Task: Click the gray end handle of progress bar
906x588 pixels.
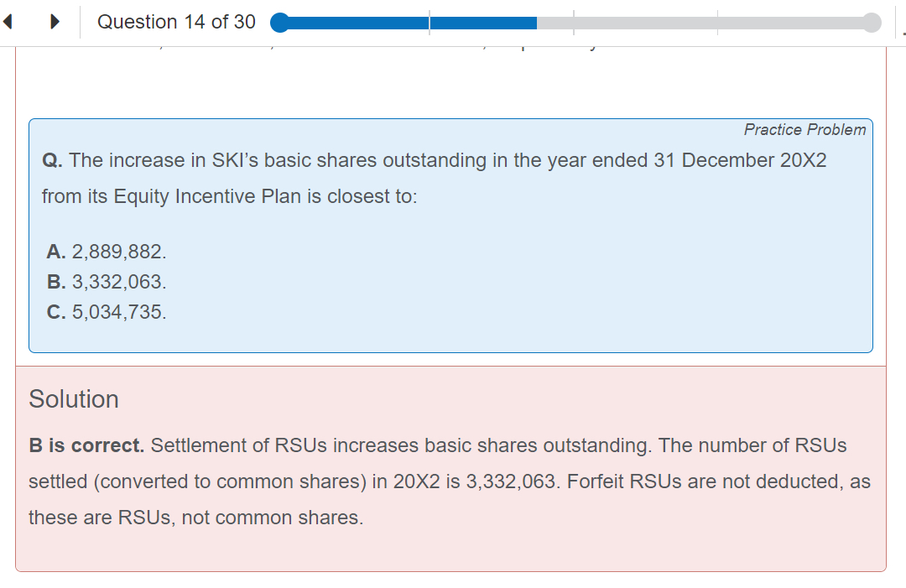Action: click(872, 23)
